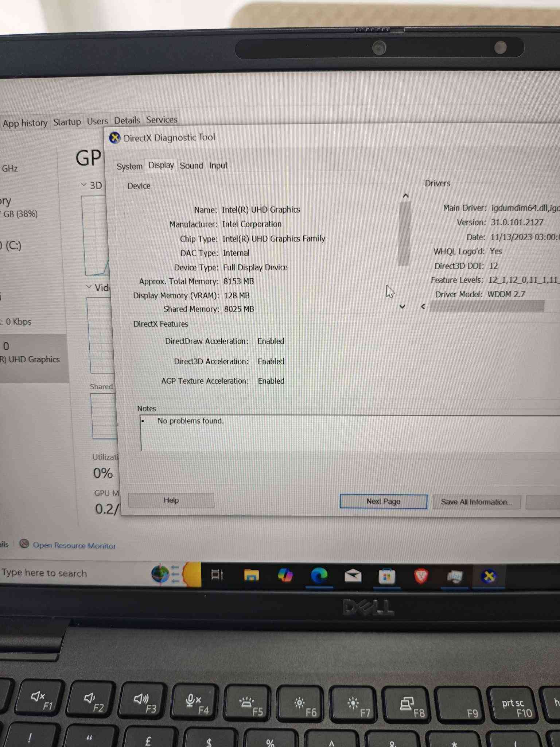Click DAC Type value 'Internal'
Viewport: 560px width, 747px height.
point(236,253)
